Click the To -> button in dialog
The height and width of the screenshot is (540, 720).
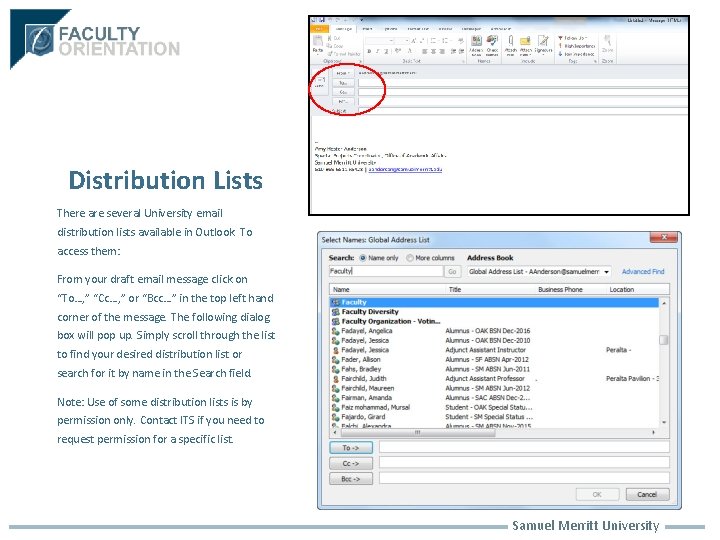[351, 447]
